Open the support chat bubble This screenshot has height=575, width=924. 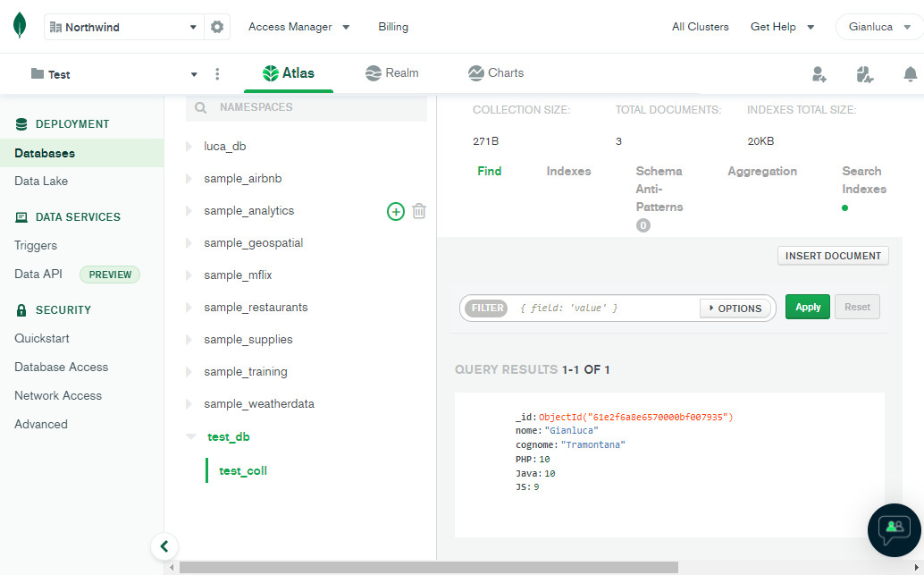(x=894, y=529)
